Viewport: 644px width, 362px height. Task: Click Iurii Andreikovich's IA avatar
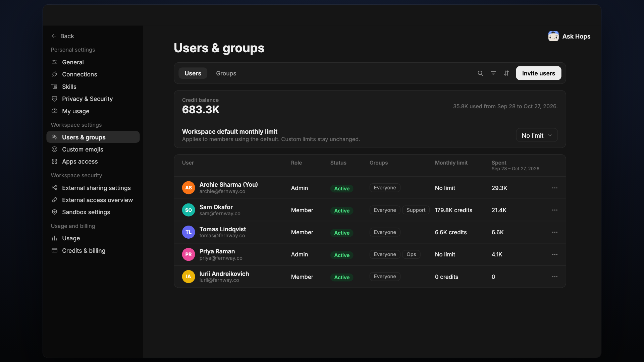tap(189, 277)
